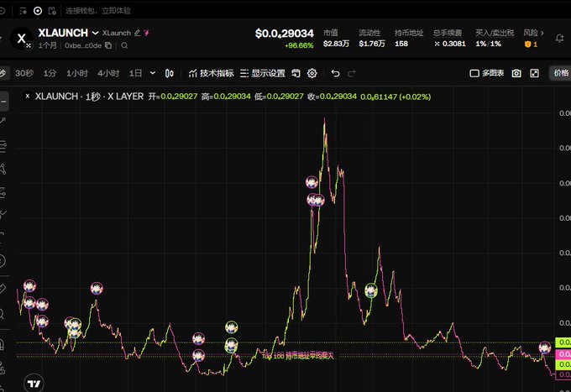Click the 流动性 $1.76万 liquidity stat
571x392 pixels.
point(371,39)
